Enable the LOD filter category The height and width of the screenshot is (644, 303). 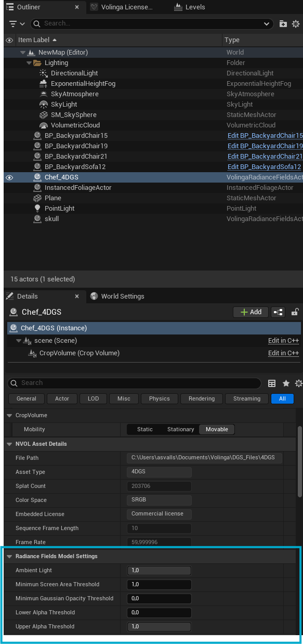94,399
